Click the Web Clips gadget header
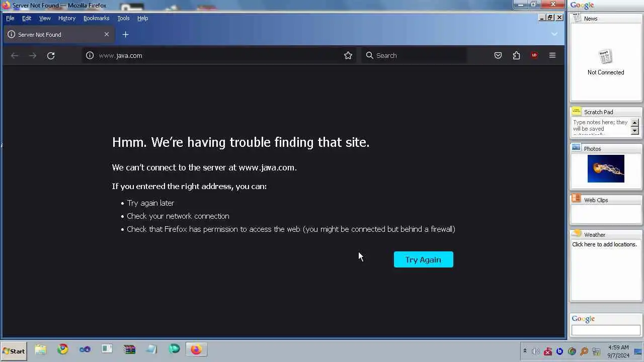The width and height of the screenshot is (644, 362). pos(606,200)
